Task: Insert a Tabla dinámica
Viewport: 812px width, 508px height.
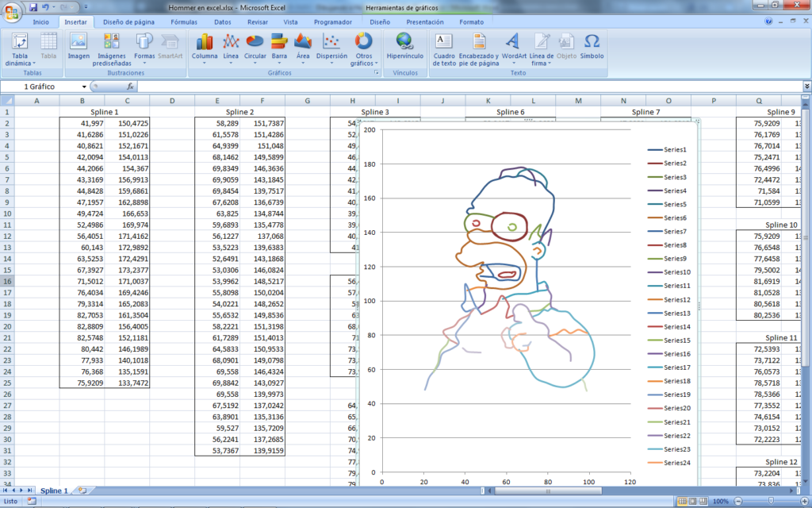Action: 20,50
